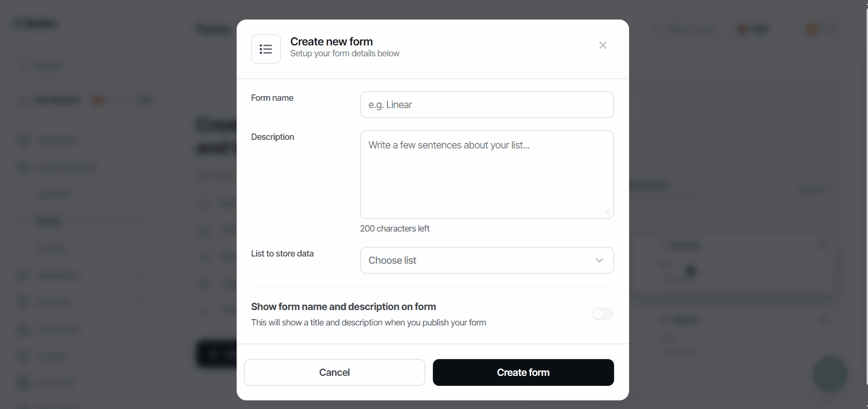The width and height of the screenshot is (868, 409).
Task: Click the "200 characters left" counter text
Action: [395, 229]
